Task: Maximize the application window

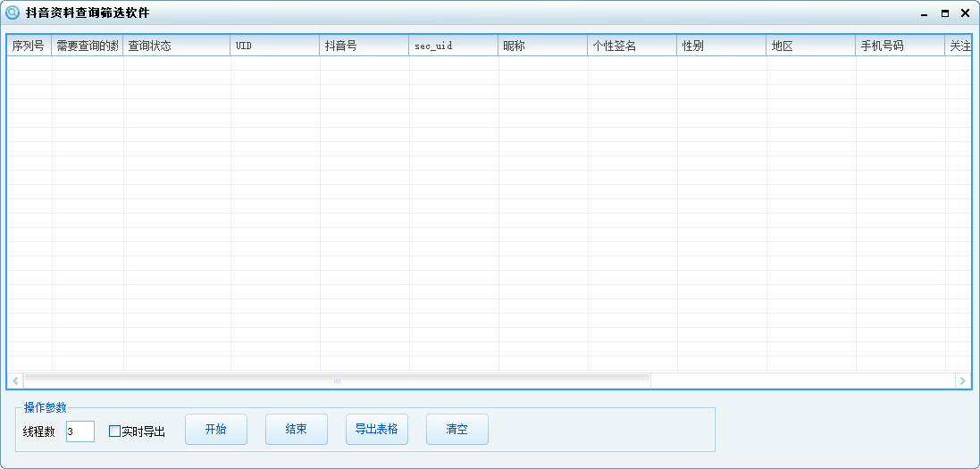Action: pos(945,13)
